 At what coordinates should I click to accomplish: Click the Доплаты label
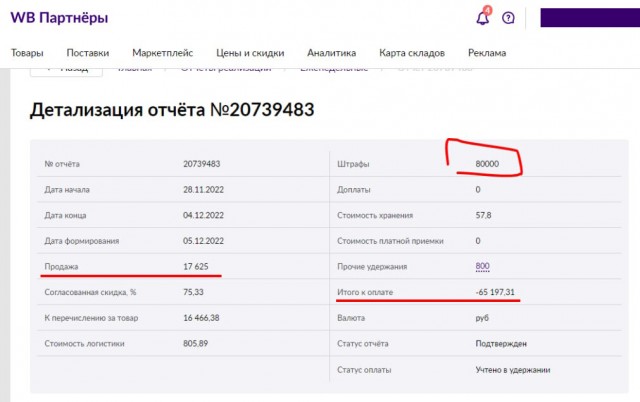point(354,190)
